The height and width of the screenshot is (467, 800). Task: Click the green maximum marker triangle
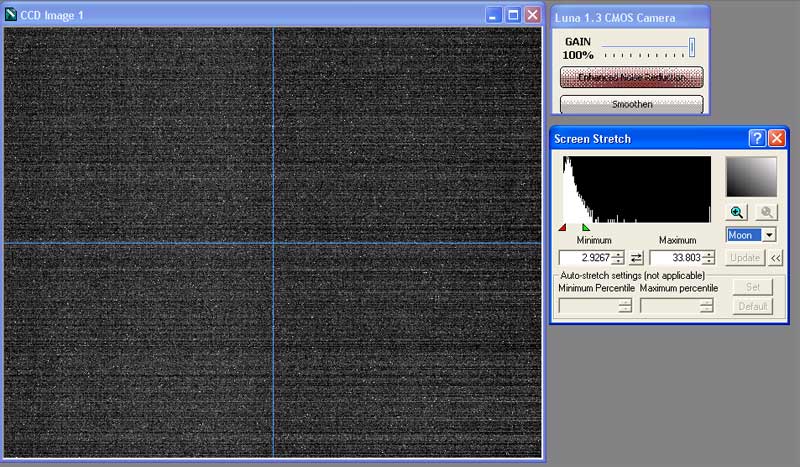tap(586, 228)
